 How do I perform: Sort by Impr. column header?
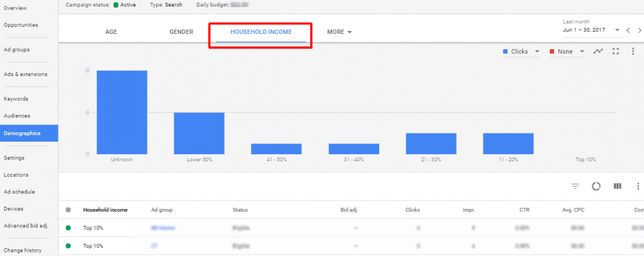click(x=468, y=210)
